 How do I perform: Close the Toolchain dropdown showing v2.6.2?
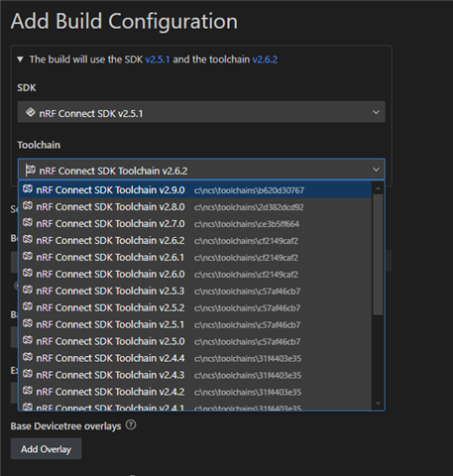201,170
